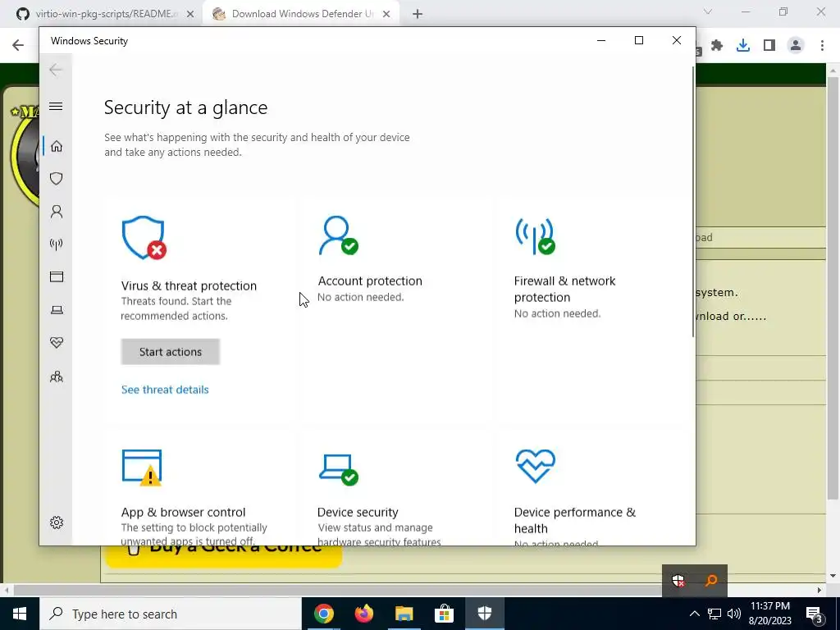This screenshot has height=630, width=840.
Task: Click the Chrome back navigation arrow
Action: [x=18, y=45]
